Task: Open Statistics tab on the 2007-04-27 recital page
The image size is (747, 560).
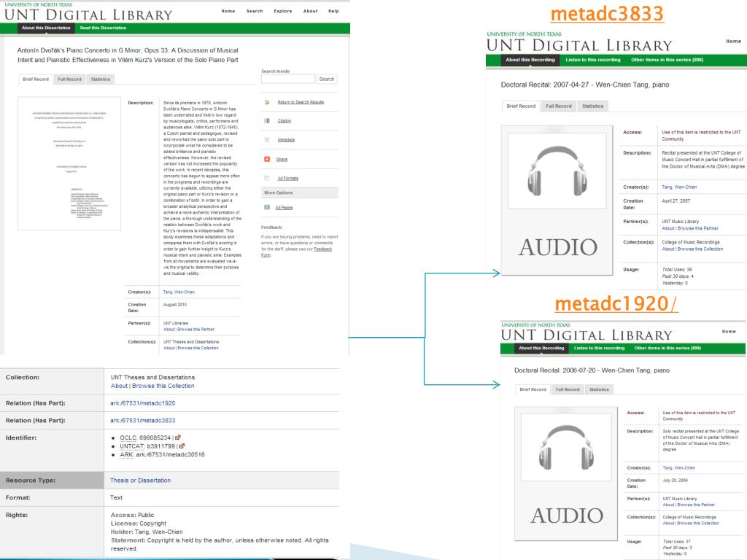Action: [x=592, y=106]
